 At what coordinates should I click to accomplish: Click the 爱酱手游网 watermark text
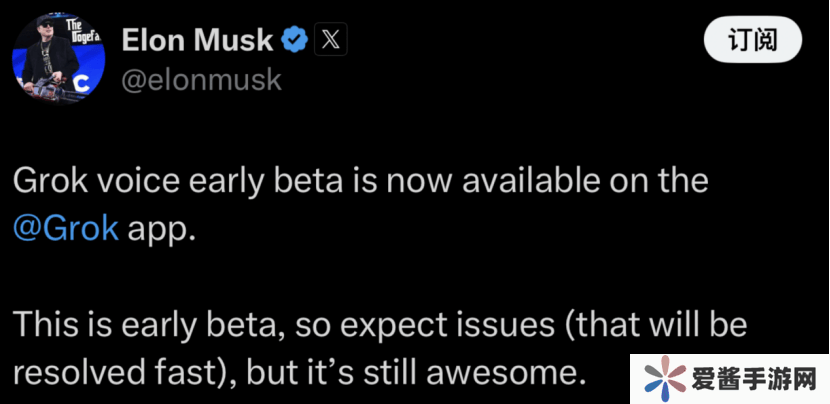756,380
